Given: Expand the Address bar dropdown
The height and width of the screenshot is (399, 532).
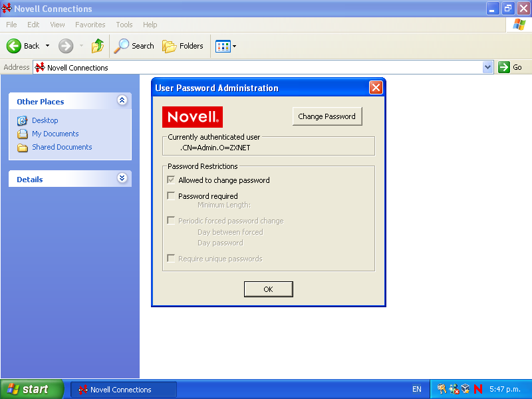Looking at the screenshot, I should 487,67.
